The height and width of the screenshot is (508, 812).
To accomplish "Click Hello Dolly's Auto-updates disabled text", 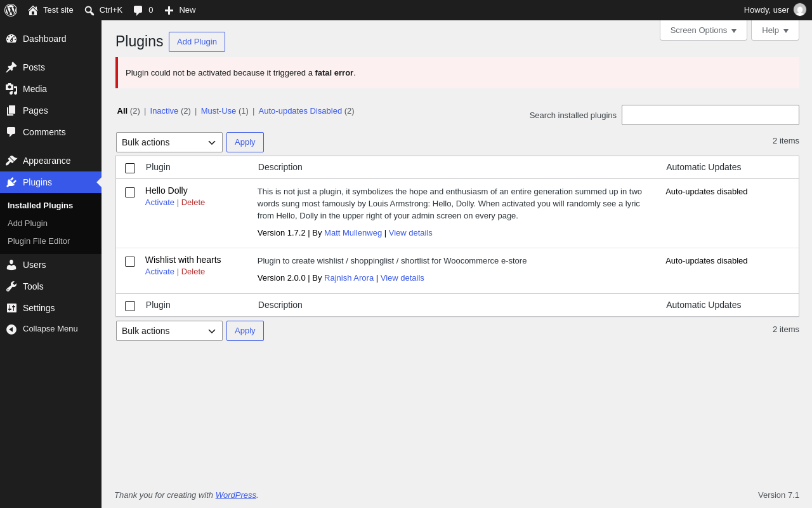I will pyautogui.click(x=707, y=192).
